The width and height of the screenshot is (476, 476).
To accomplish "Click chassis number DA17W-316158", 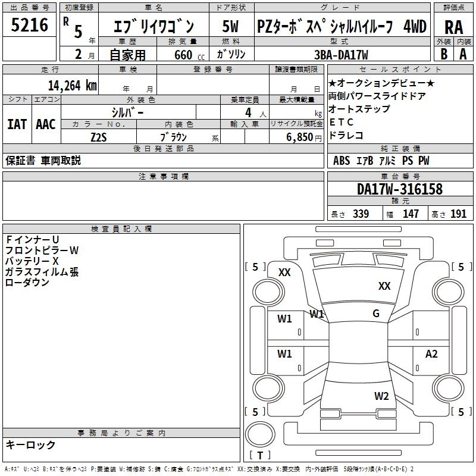I will click(x=399, y=190).
